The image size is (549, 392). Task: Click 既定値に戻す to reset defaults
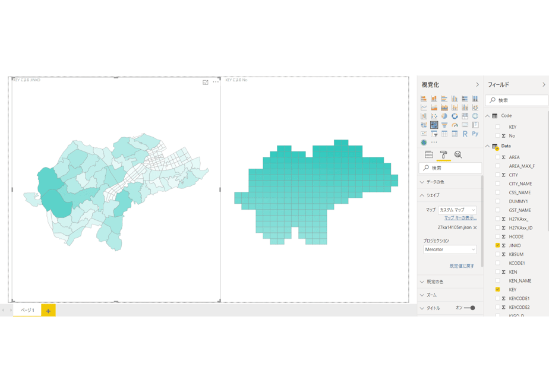pos(462,266)
